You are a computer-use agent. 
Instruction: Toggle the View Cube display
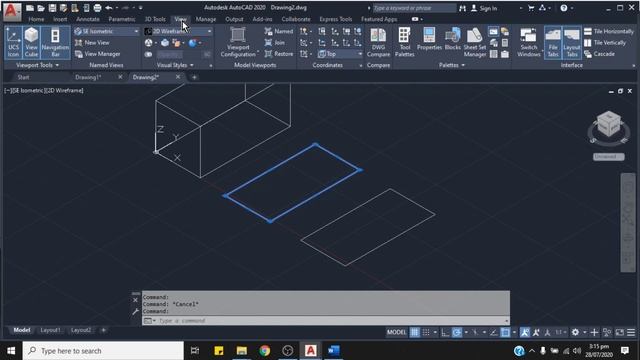[x=31, y=42]
